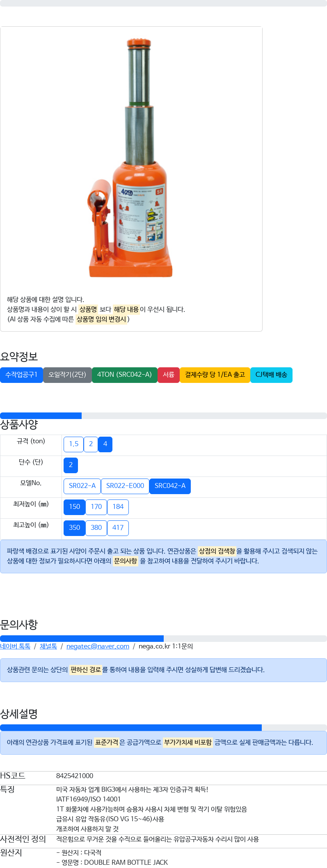The height and width of the screenshot is (868, 327).
Task: Choose model SRC042-A
Action: coord(170,486)
